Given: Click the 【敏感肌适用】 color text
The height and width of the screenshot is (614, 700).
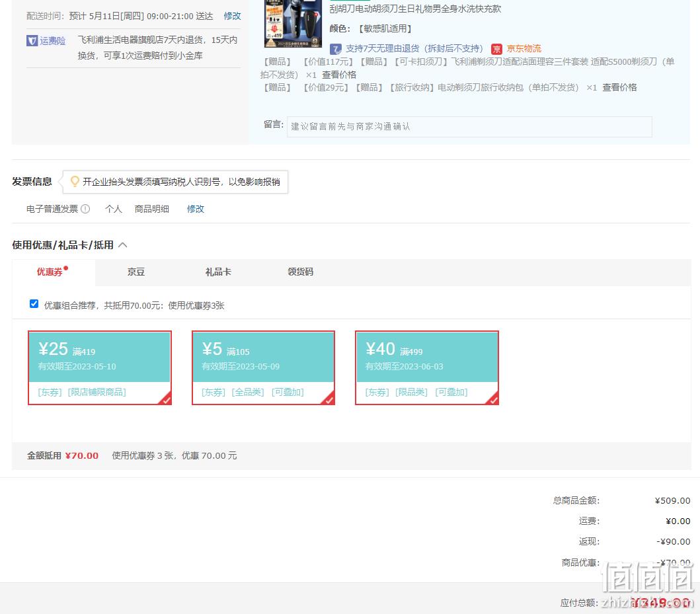Looking at the screenshot, I should coord(385,29).
